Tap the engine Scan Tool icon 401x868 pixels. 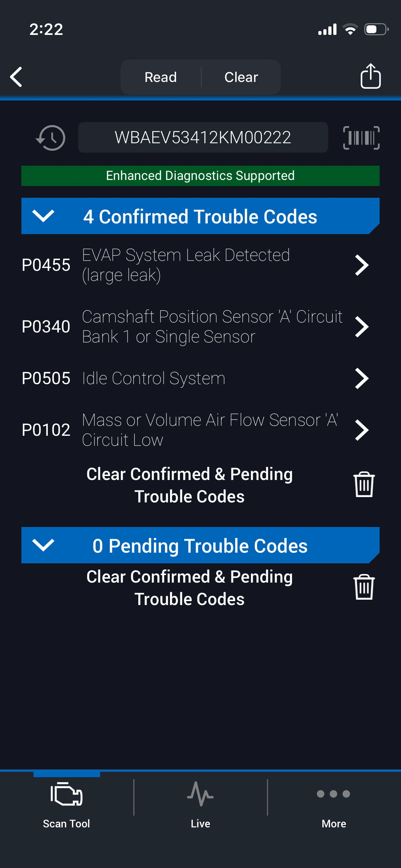coord(67,795)
